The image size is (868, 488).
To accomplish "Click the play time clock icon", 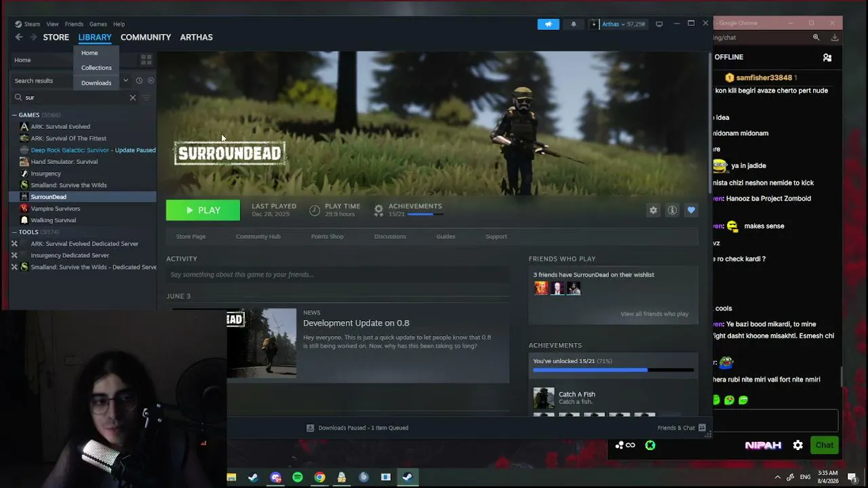I will 315,210.
